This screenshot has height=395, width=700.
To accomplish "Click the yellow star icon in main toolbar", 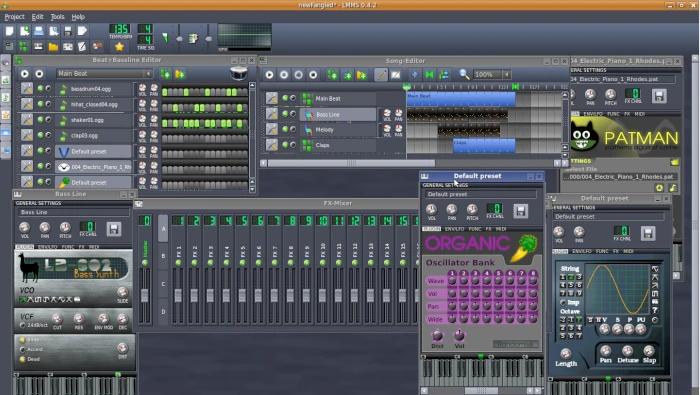I will [x=119, y=46].
